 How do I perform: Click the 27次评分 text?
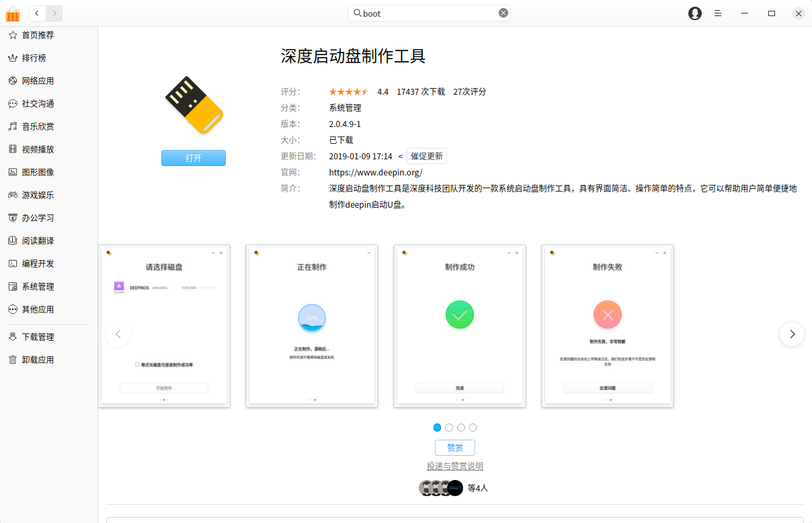point(470,91)
